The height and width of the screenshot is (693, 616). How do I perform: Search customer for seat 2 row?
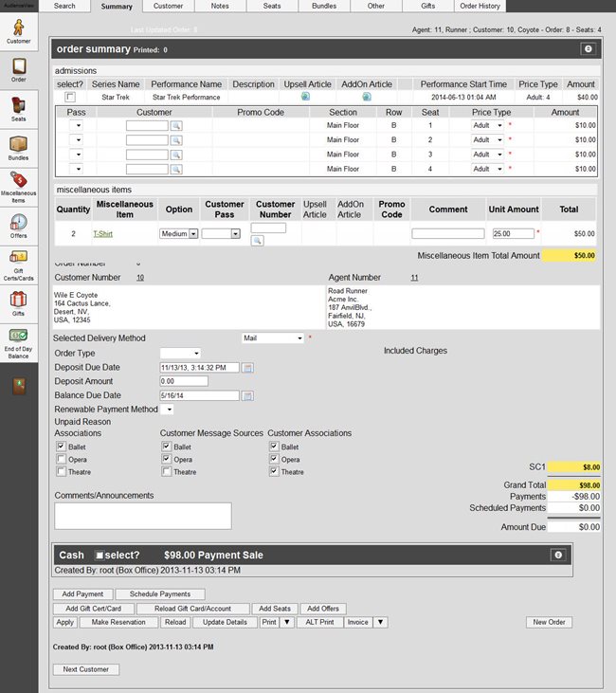coord(176,140)
